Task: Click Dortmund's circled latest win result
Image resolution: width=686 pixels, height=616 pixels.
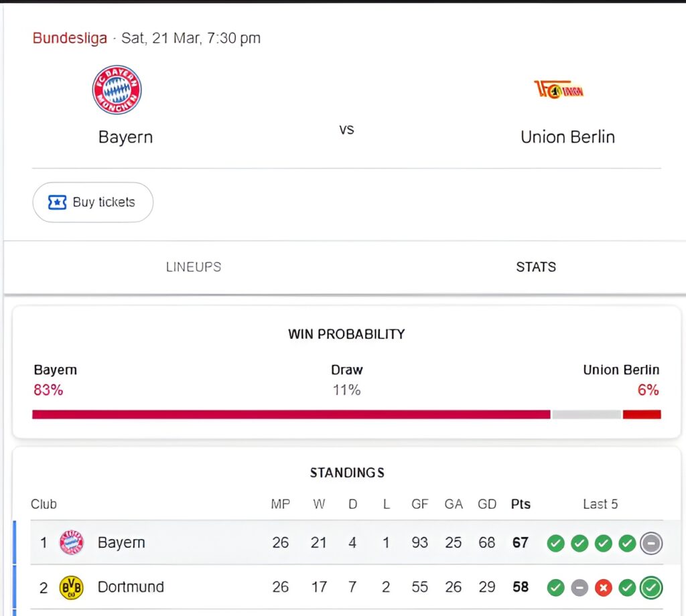Action: coord(650,587)
